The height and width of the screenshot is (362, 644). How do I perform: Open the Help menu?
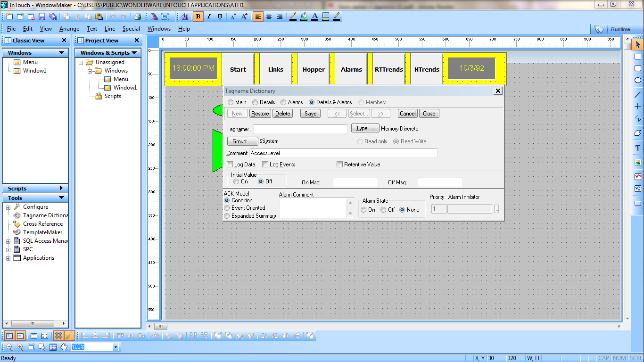click(184, 29)
